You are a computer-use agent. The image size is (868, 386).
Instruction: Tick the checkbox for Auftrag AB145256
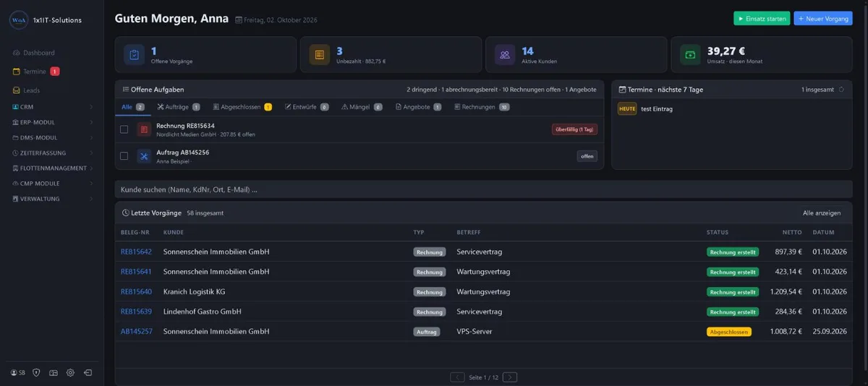(124, 156)
